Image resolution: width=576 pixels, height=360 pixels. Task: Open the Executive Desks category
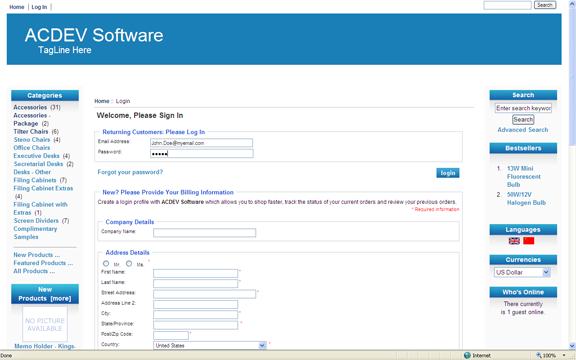(x=36, y=156)
